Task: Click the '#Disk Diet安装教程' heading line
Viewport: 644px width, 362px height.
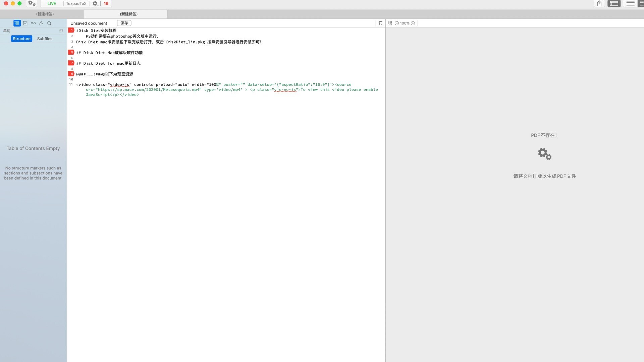Action: tap(96, 31)
